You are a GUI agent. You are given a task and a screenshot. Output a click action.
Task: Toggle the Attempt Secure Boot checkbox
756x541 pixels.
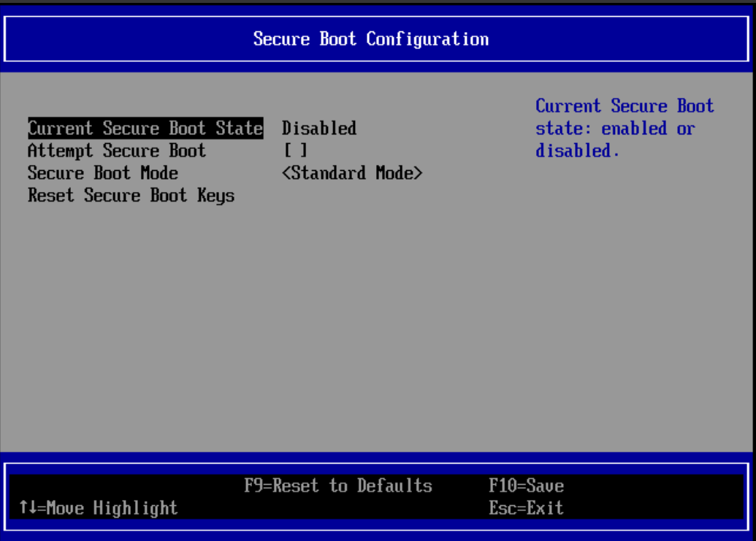point(296,151)
